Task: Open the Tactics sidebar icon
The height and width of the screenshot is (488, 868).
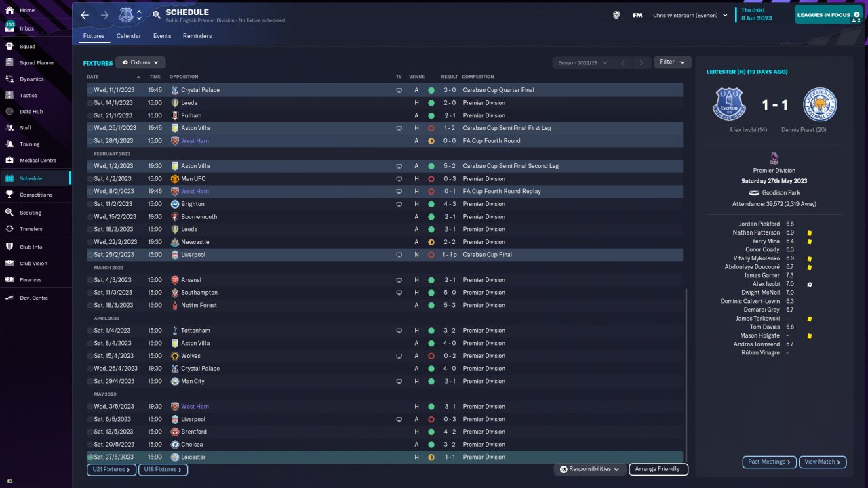Action: click(9, 96)
